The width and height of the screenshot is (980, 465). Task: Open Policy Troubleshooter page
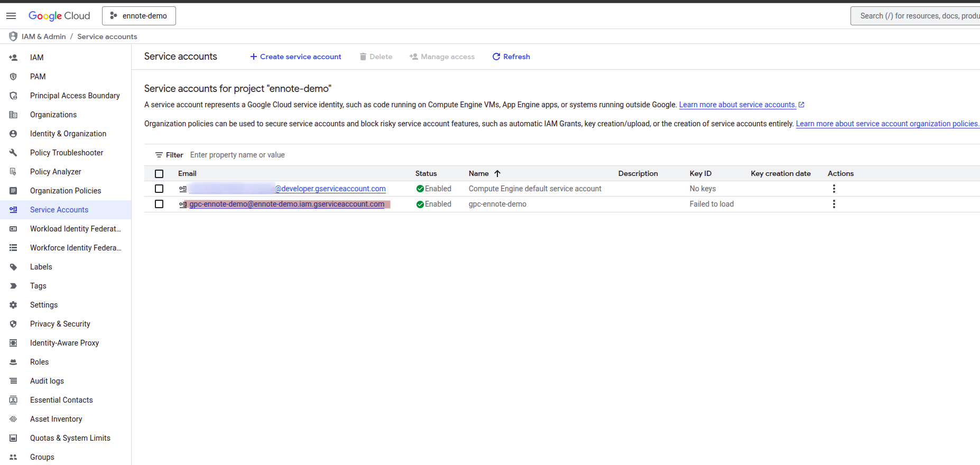click(x=66, y=153)
